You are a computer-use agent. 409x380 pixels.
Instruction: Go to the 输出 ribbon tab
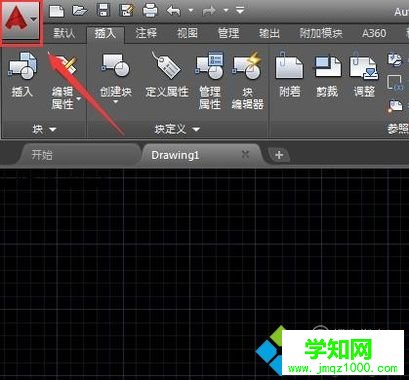[x=269, y=33]
